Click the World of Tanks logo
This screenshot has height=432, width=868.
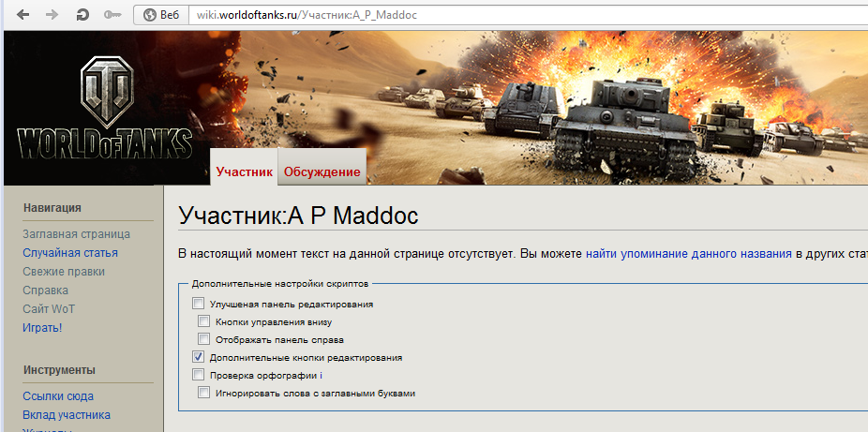coord(104,109)
